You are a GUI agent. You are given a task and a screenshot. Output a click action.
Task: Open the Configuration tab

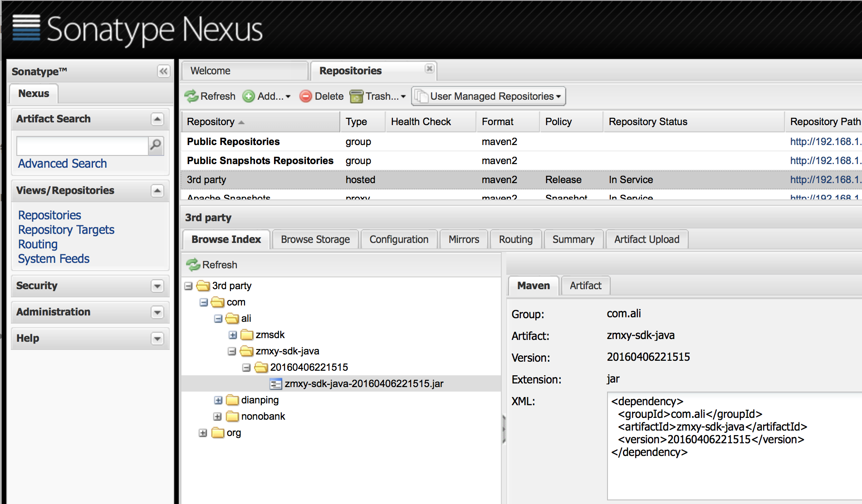point(399,240)
